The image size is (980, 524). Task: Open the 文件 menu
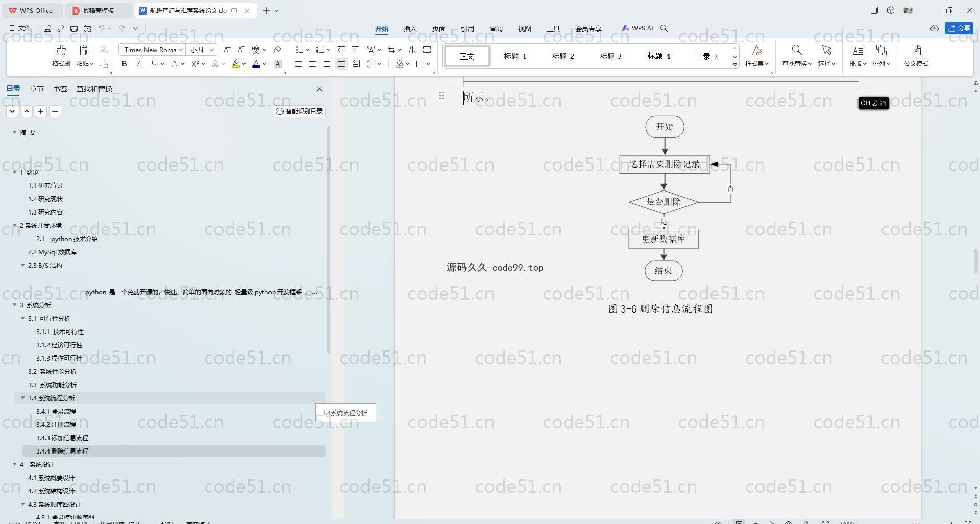pos(20,28)
